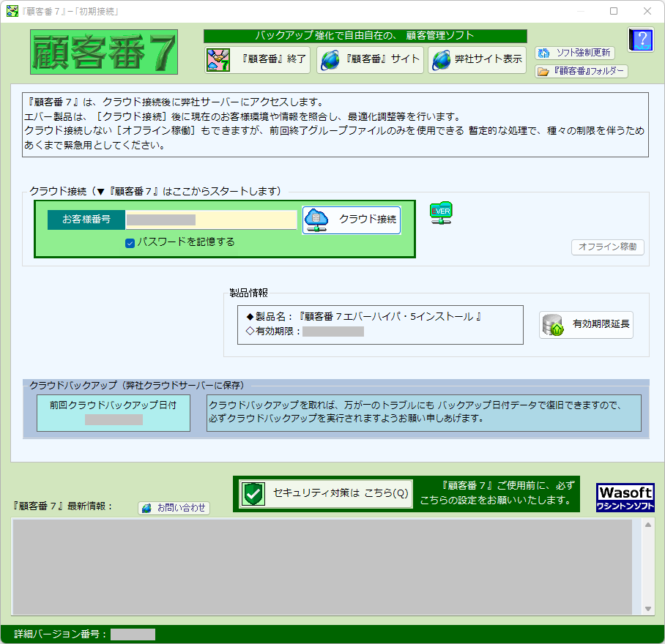Click the 『顧客番７』最新情報 label
Screen dimensions: 665x644
(62, 506)
